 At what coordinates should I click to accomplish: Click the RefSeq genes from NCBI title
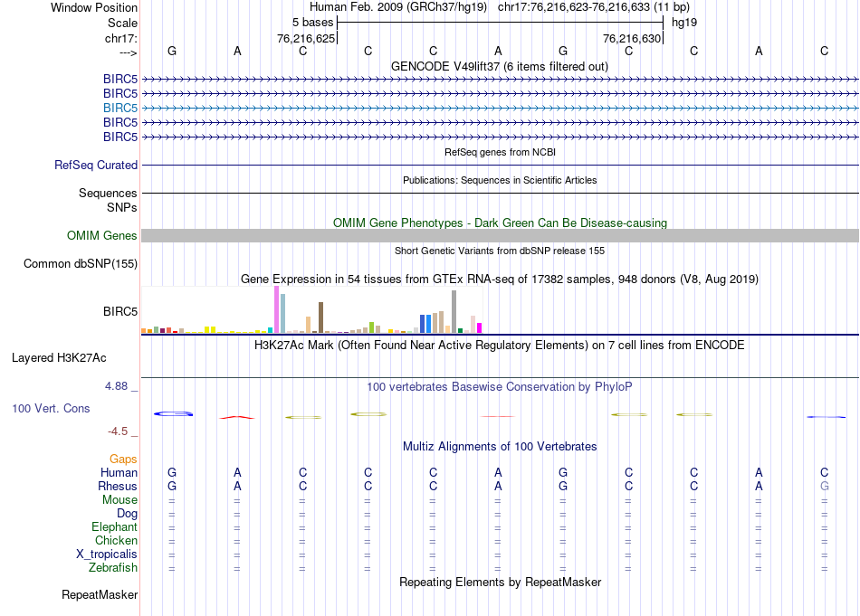coord(500,152)
